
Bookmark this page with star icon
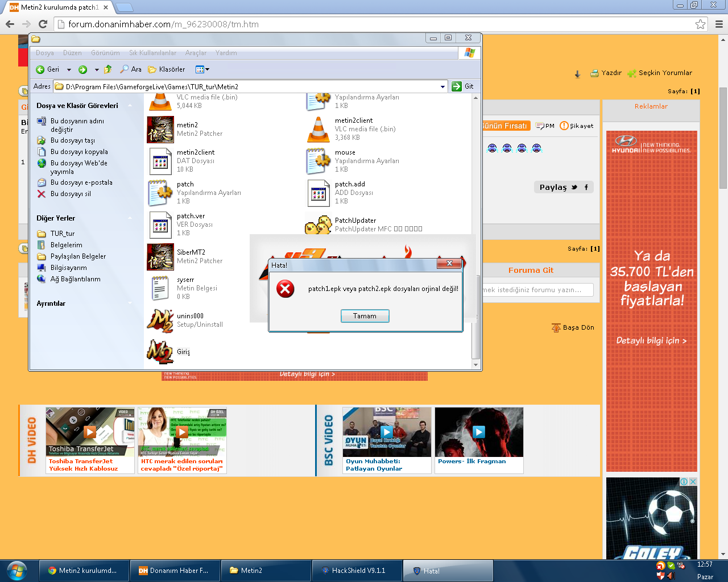700,24
